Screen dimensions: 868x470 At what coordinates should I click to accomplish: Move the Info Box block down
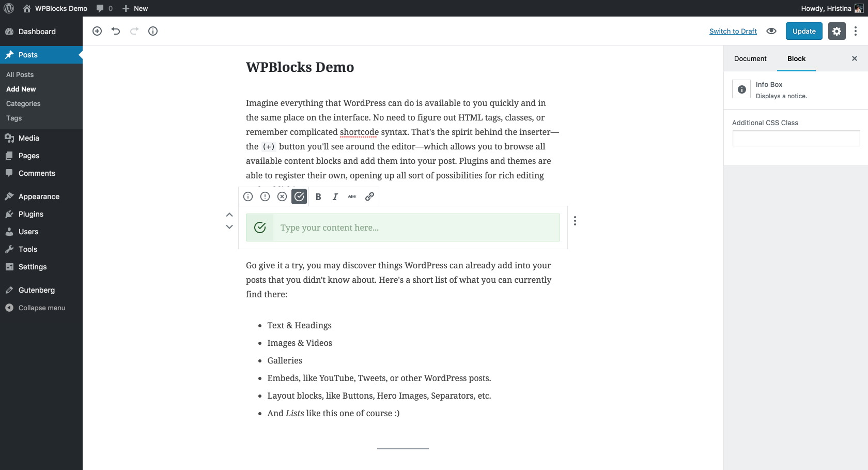229,227
